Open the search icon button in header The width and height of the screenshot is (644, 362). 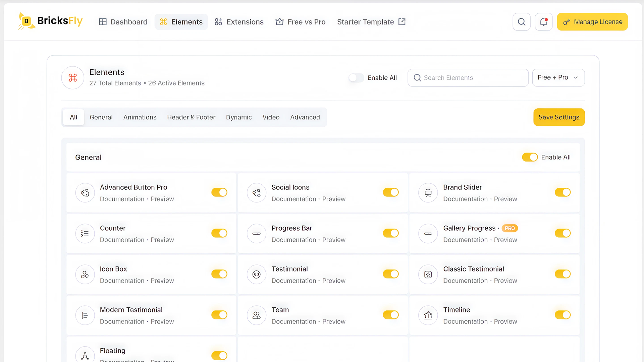(522, 22)
